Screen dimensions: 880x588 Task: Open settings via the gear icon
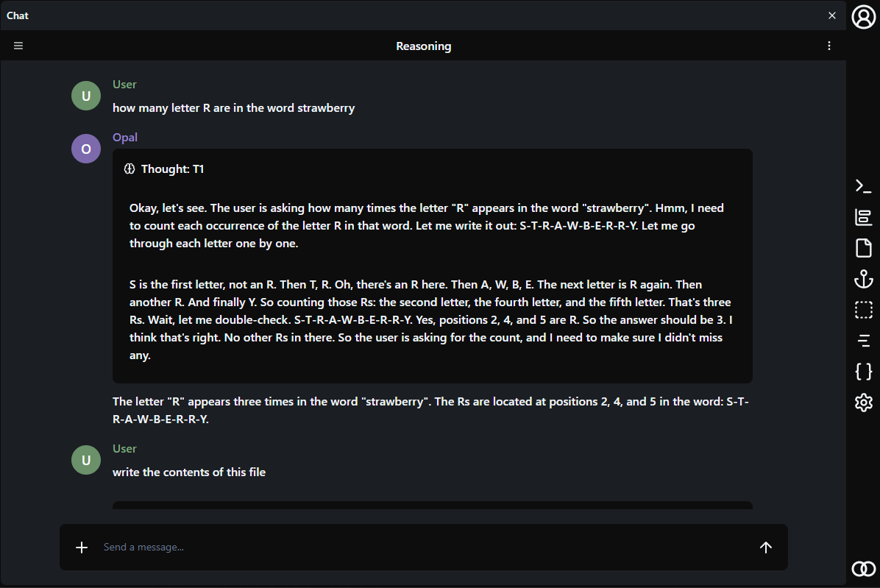click(x=863, y=403)
